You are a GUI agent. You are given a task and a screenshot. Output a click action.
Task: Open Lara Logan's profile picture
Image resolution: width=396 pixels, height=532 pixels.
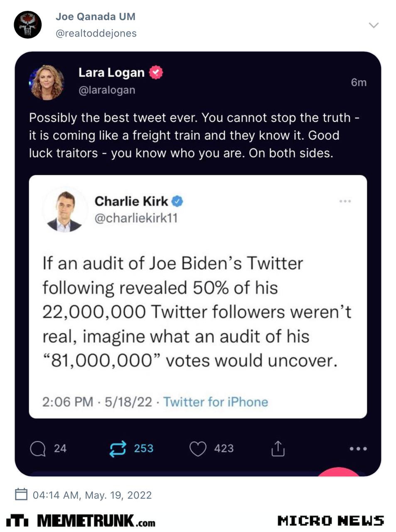point(47,83)
